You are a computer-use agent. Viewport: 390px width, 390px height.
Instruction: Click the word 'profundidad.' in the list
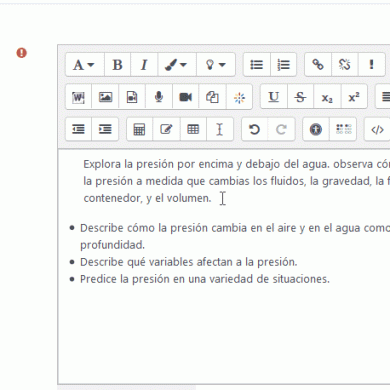coord(112,245)
